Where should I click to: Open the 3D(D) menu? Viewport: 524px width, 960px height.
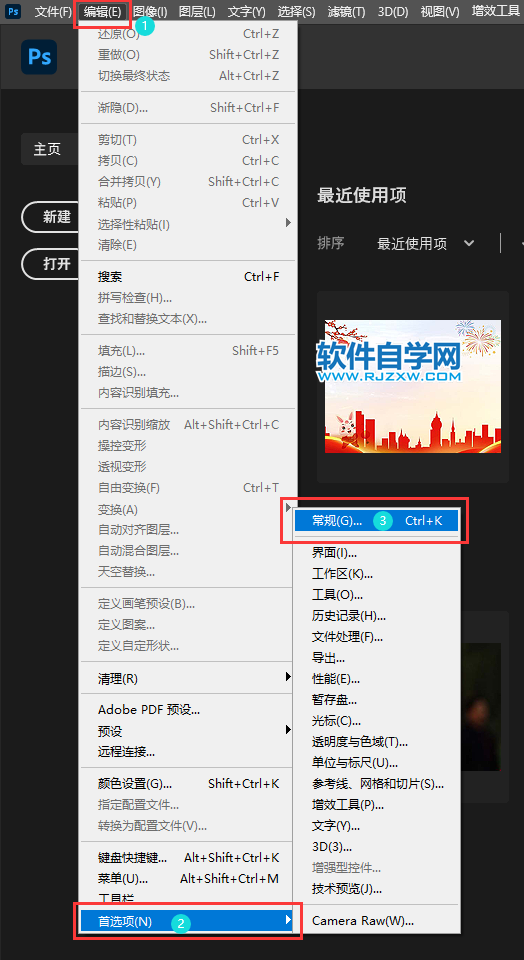click(393, 11)
